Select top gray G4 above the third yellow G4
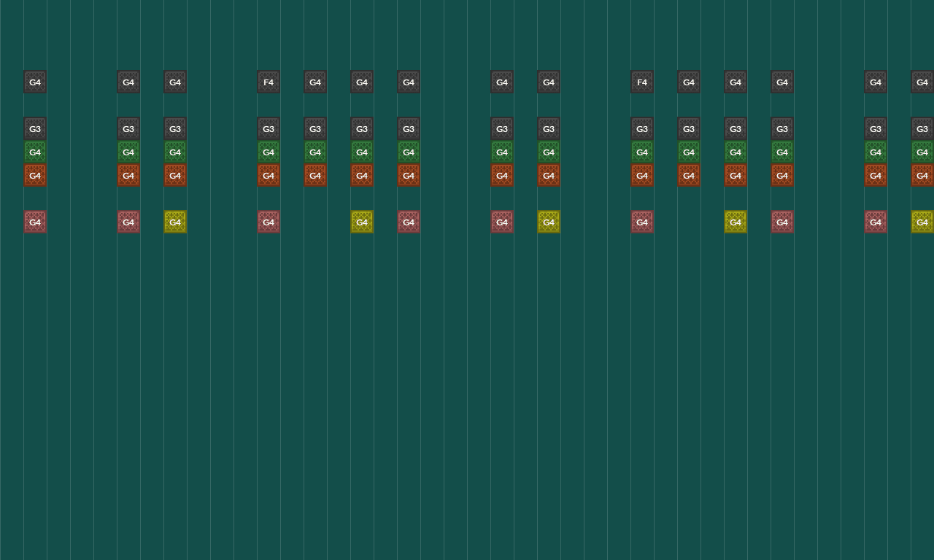The image size is (934, 560). (549, 82)
